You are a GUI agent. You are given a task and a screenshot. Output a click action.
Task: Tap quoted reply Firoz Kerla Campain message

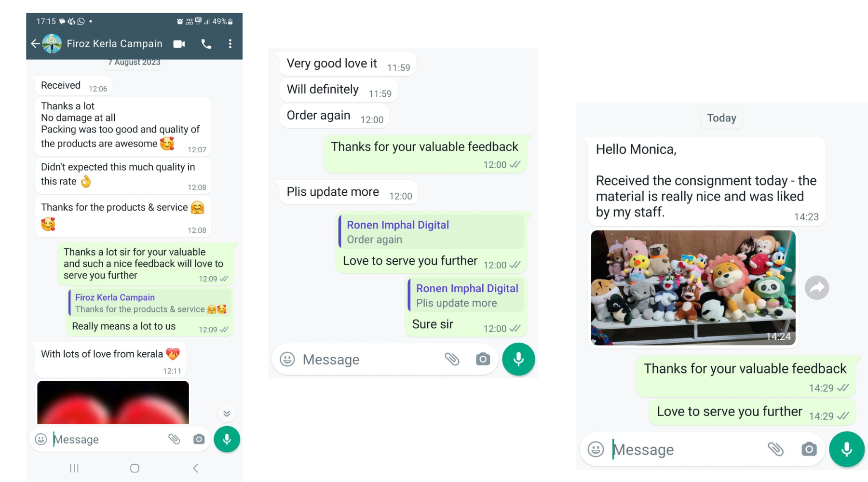tap(150, 303)
